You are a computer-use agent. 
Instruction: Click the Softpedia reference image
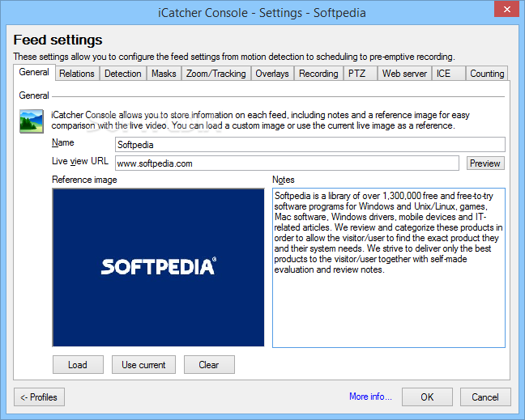click(x=158, y=267)
